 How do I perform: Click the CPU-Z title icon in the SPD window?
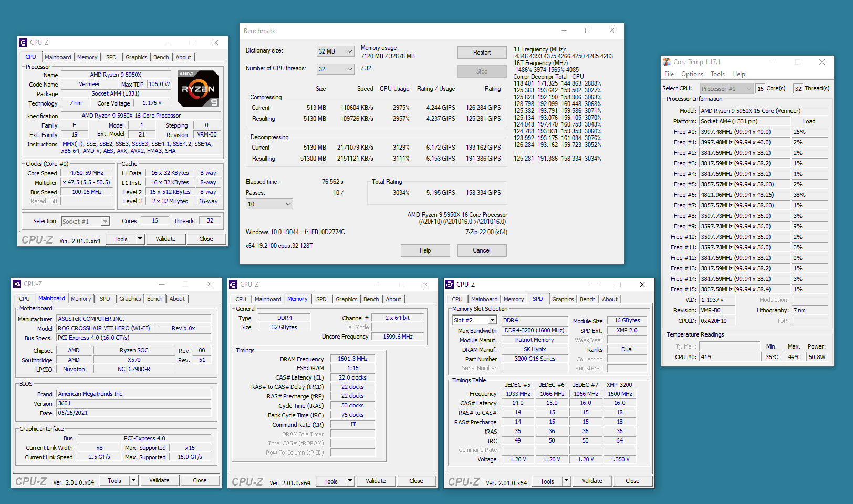[x=450, y=285]
